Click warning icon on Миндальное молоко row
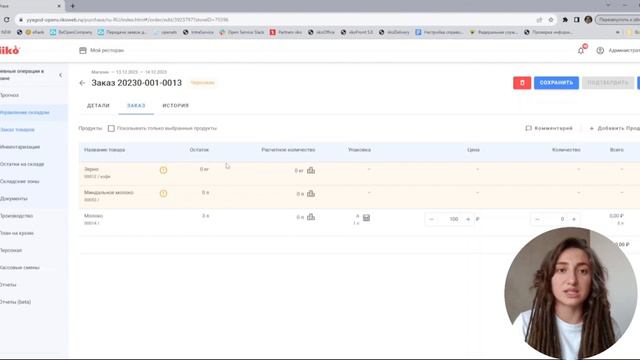This screenshot has width=640, height=360. (163, 193)
